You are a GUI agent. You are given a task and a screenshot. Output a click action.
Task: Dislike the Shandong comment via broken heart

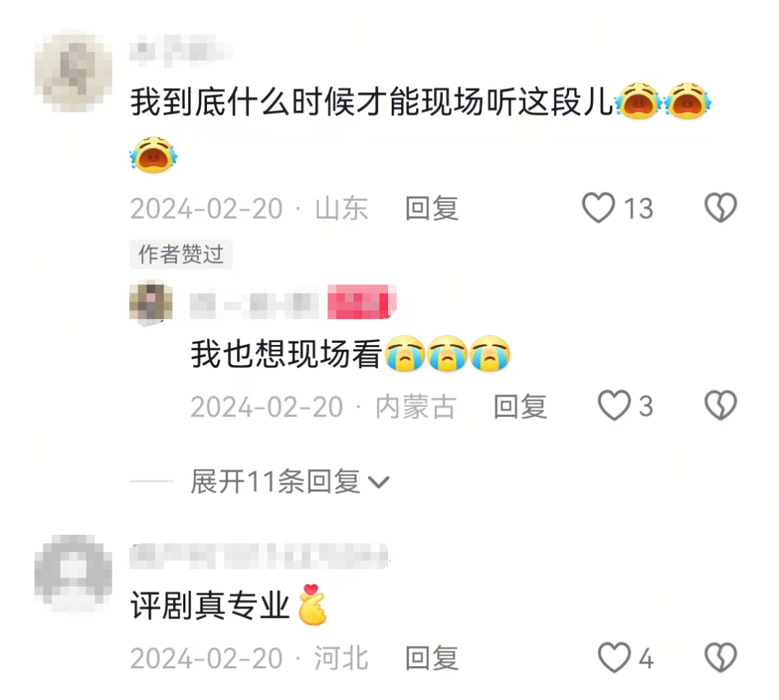(x=721, y=207)
